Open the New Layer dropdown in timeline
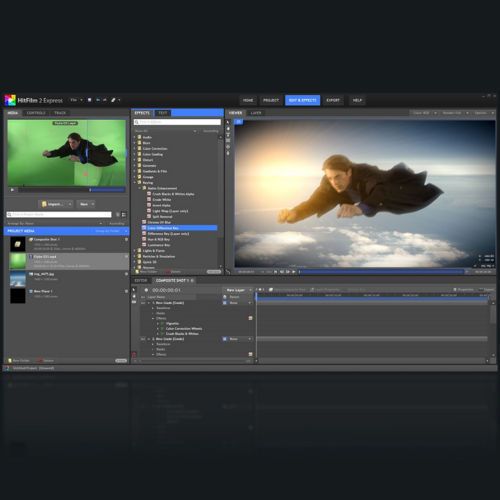500x500 pixels. tap(238, 290)
